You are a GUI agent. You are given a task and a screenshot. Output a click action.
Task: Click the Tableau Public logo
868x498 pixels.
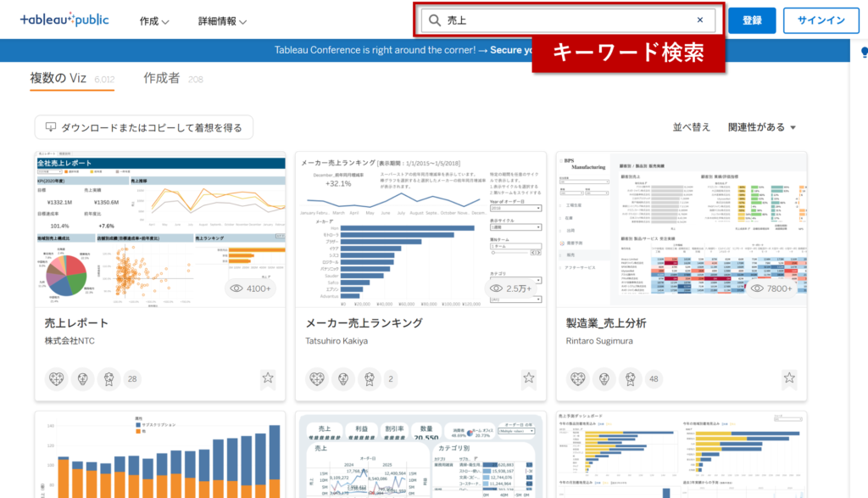[x=64, y=20]
